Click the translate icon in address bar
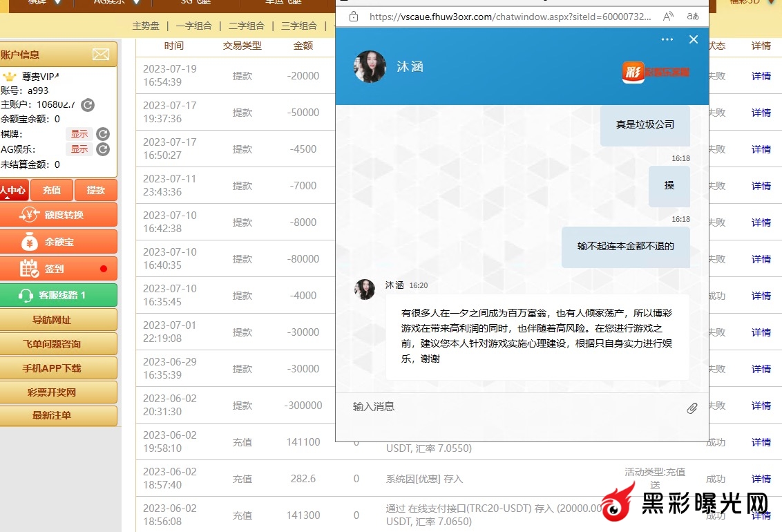 point(692,16)
